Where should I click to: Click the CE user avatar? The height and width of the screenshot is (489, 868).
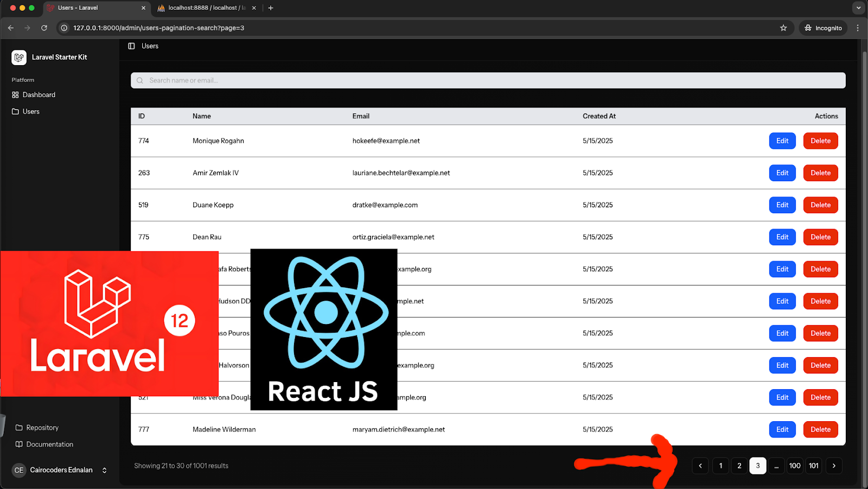pos(19,470)
